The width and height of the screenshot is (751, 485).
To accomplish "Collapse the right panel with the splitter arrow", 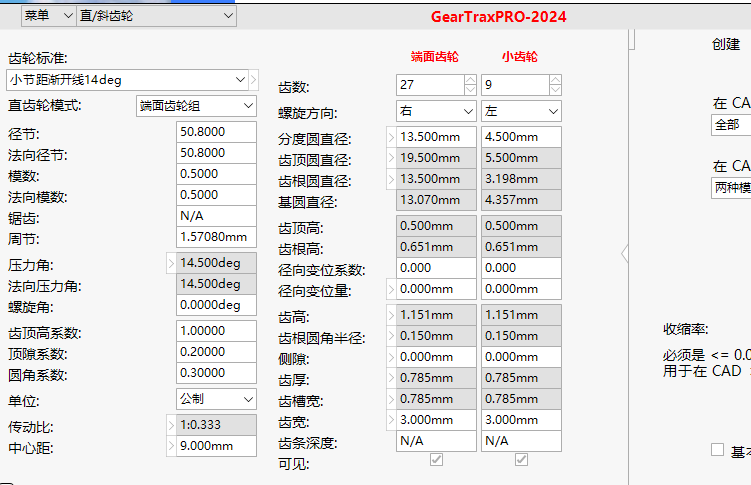I will pyautogui.click(x=625, y=253).
